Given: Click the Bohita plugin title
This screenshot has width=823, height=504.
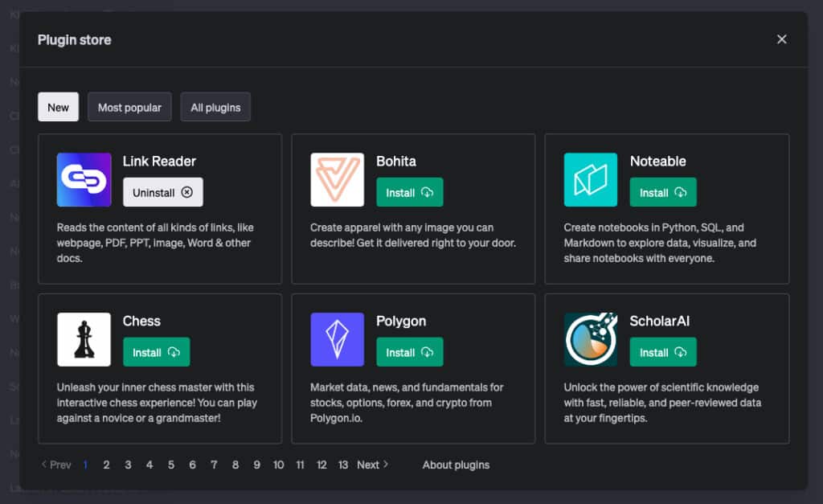Looking at the screenshot, I should point(396,162).
